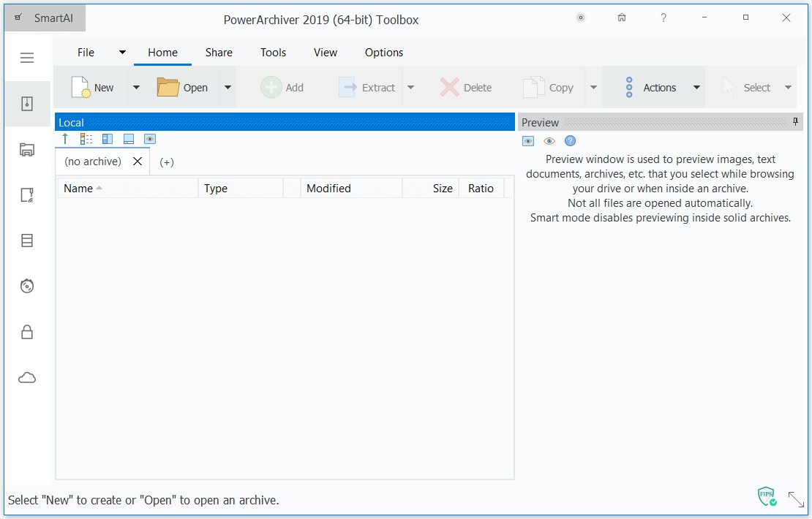Open the hamburger menu in the sidebar
The width and height of the screenshot is (812, 519).
[27, 58]
